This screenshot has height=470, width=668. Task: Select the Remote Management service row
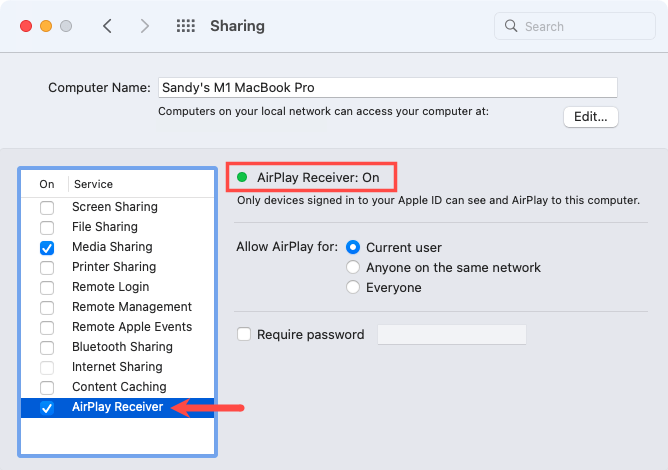click(x=118, y=307)
